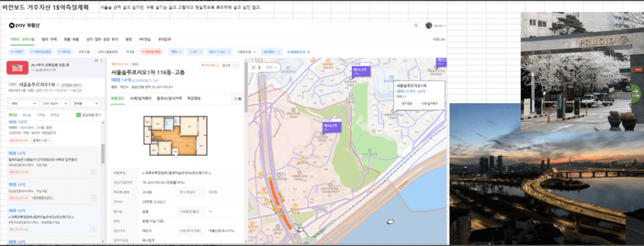Sort listings by 최신순
Image resolution: width=644 pixels, height=246 pixels.
(x=27, y=115)
